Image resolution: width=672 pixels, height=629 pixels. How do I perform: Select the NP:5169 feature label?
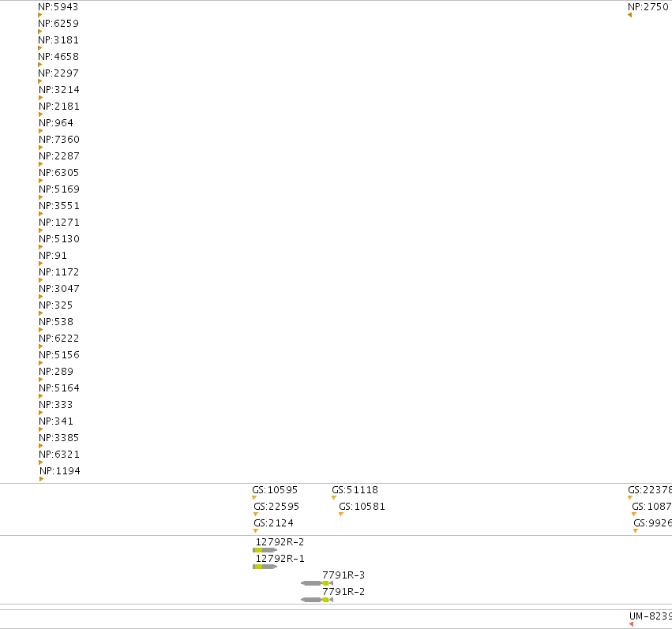click(x=59, y=189)
